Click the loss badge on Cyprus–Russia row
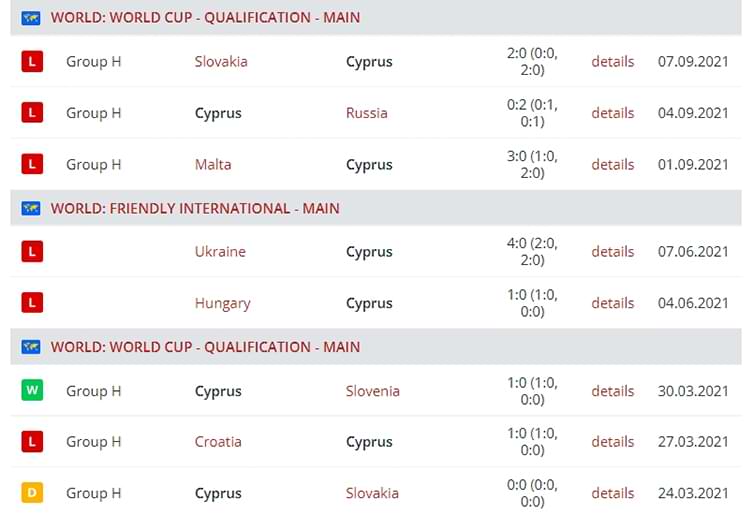 point(32,113)
